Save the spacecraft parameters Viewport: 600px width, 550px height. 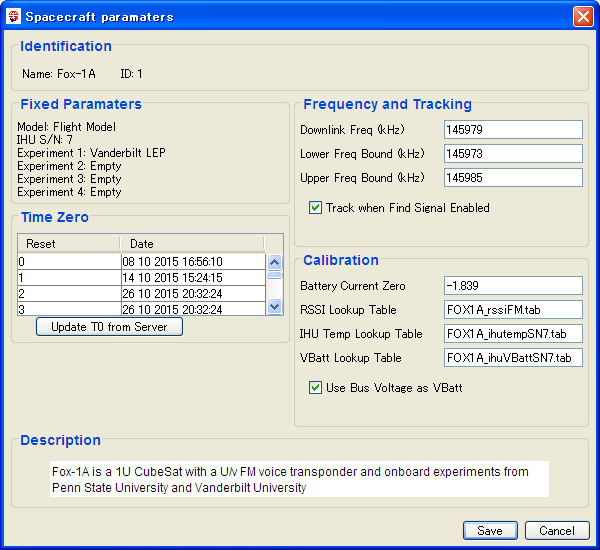coord(490,530)
